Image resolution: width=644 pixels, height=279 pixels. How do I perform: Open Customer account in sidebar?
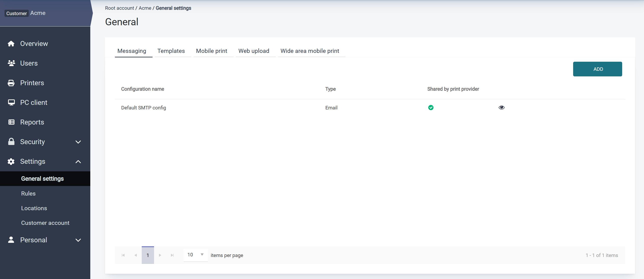coord(45,223)
